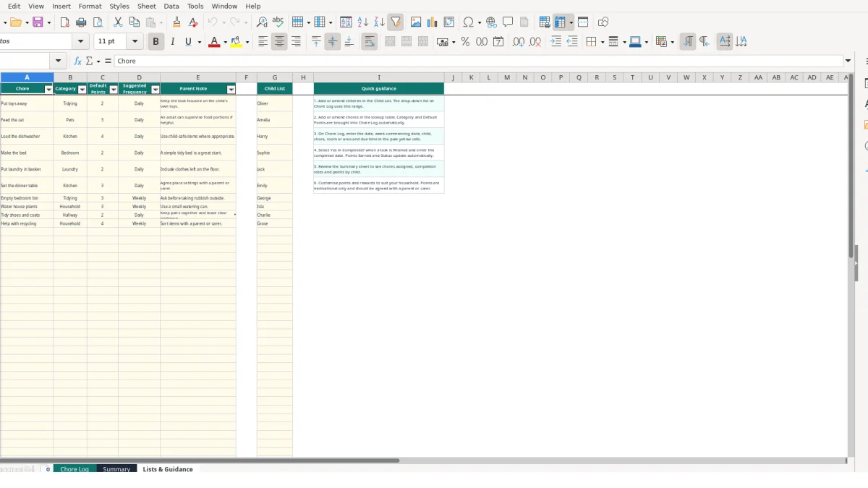Click the Format as Percent icon

click(465, 42)
